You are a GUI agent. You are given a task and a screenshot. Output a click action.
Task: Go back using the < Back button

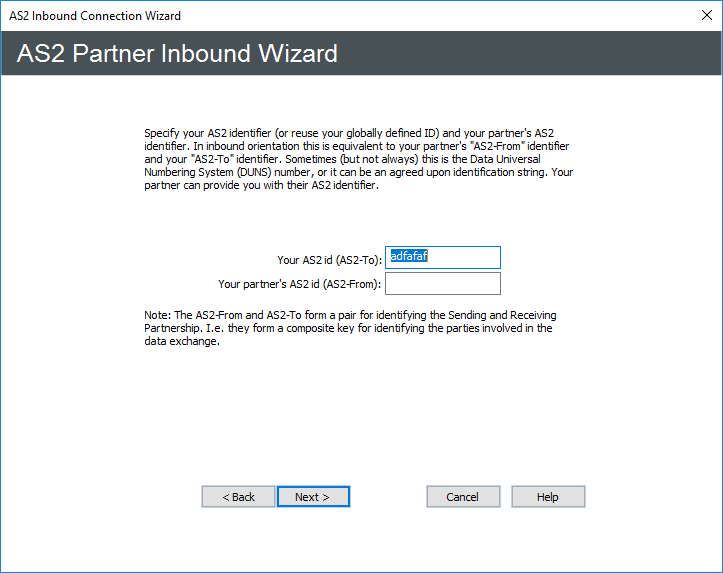(x=238, y=497)
